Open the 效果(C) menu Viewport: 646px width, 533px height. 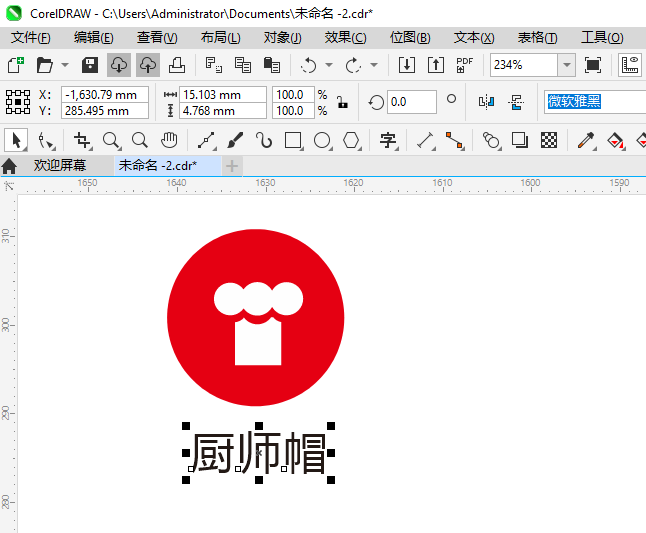point(345,38)
